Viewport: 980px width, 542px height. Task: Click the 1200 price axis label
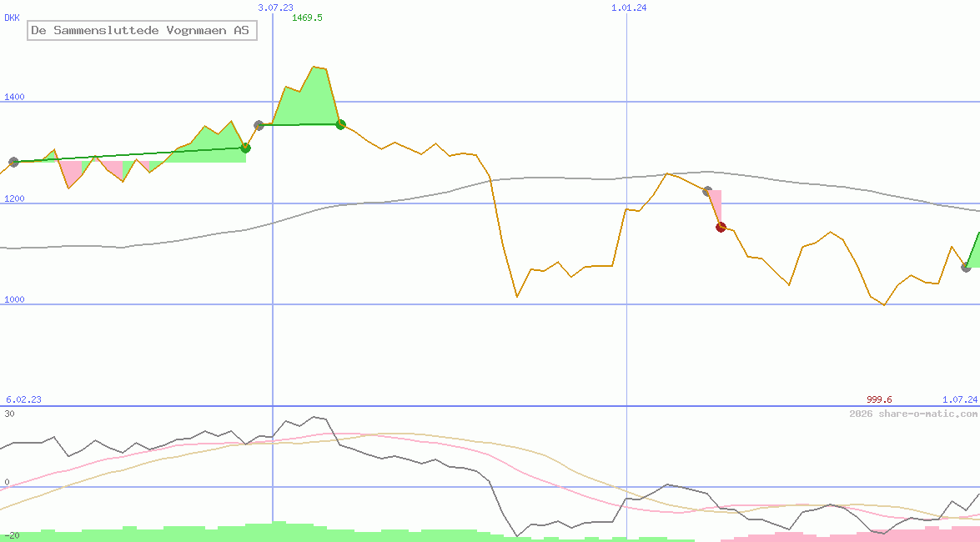(14, 199)
